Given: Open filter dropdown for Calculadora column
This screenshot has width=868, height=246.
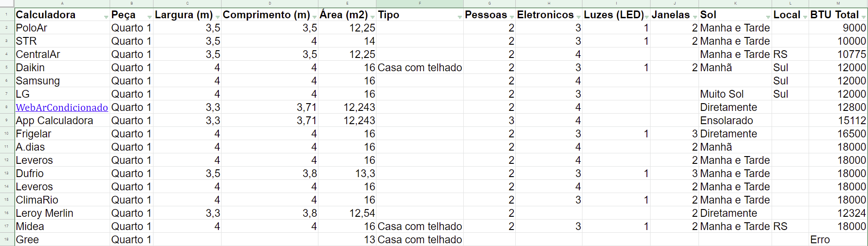Looking at the screenshot, I should [x=106, y=17].
